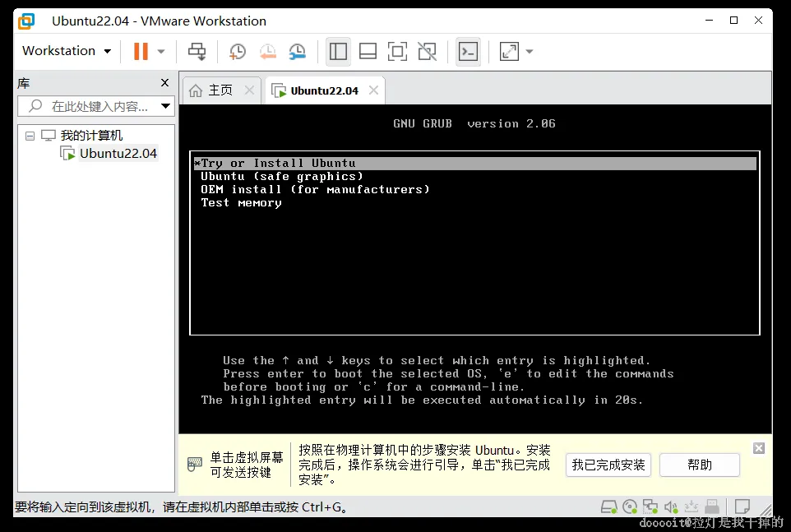
Task: Select 我的计算机 in the library tree
Action: click(91, 136)
